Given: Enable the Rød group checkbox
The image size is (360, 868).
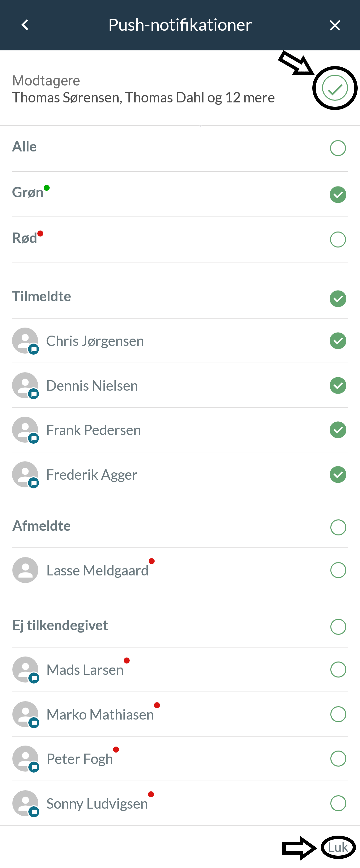Looking at the screenshot, I should tap(338, 240).
